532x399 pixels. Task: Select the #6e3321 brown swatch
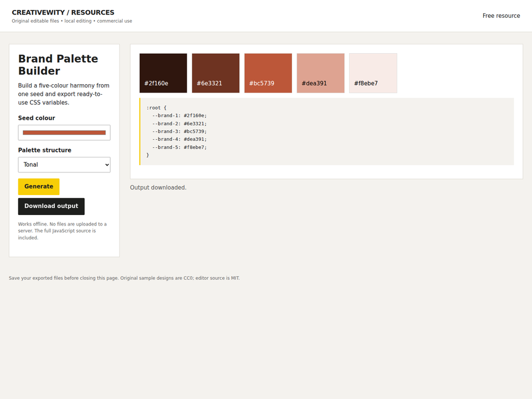click(216, 73)
